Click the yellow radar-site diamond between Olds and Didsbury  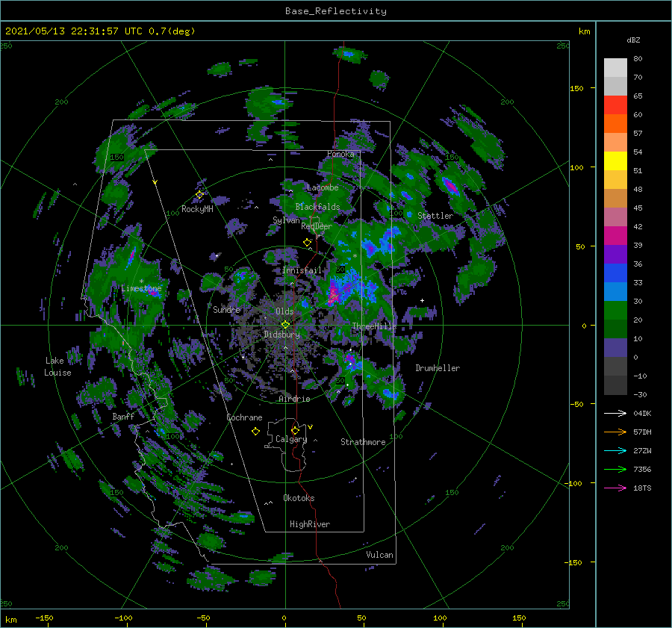285,325
